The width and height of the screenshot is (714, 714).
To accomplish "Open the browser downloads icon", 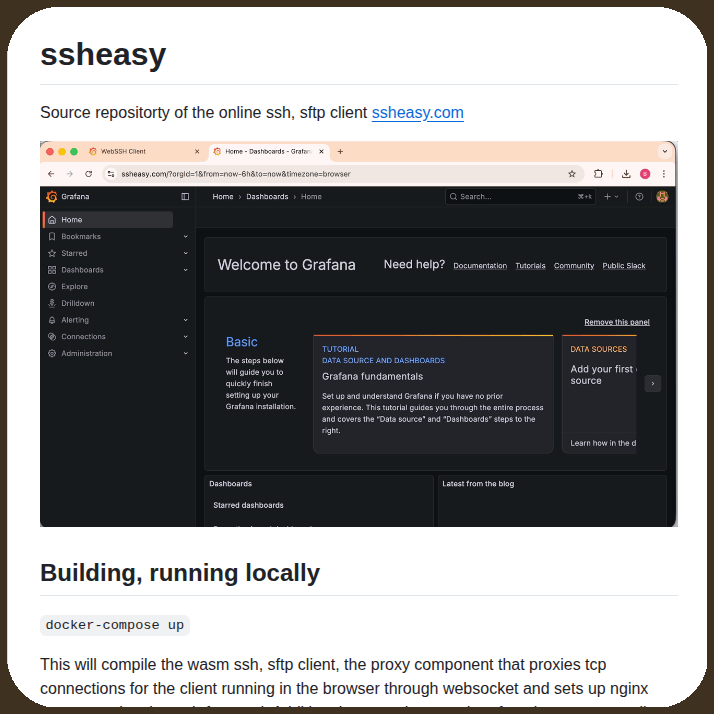I will pyautogui.click(x=626, y=174).
